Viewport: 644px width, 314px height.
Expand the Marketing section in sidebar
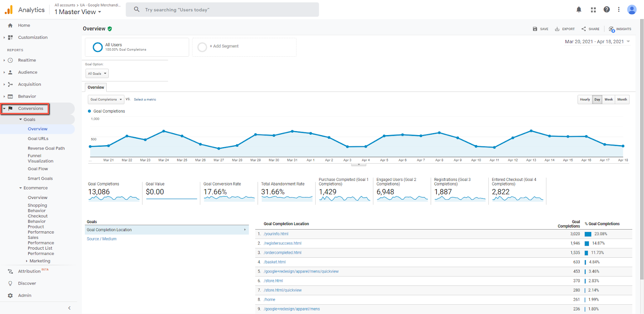click(x=27, y=261)
